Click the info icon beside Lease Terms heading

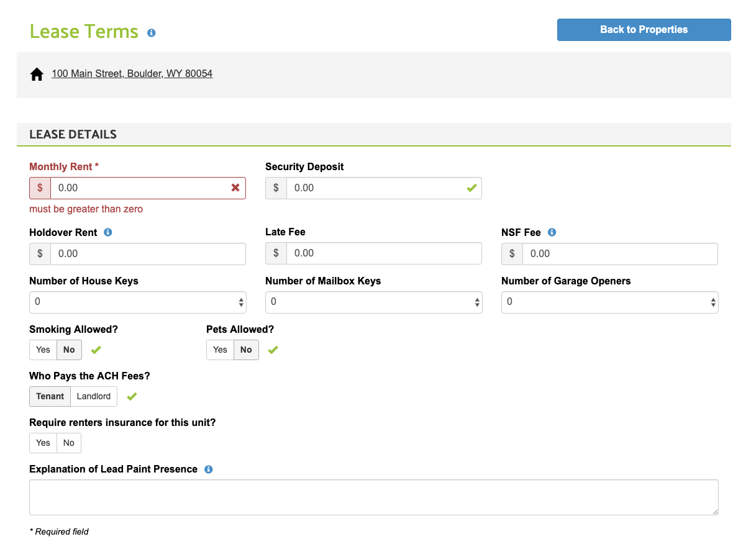pyautogui.click(x=151, y=33)
